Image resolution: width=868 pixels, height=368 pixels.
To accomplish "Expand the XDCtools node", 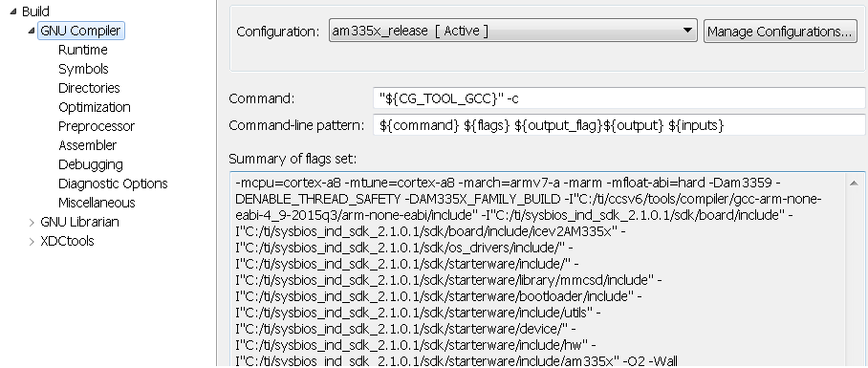I will pos(32,241).
